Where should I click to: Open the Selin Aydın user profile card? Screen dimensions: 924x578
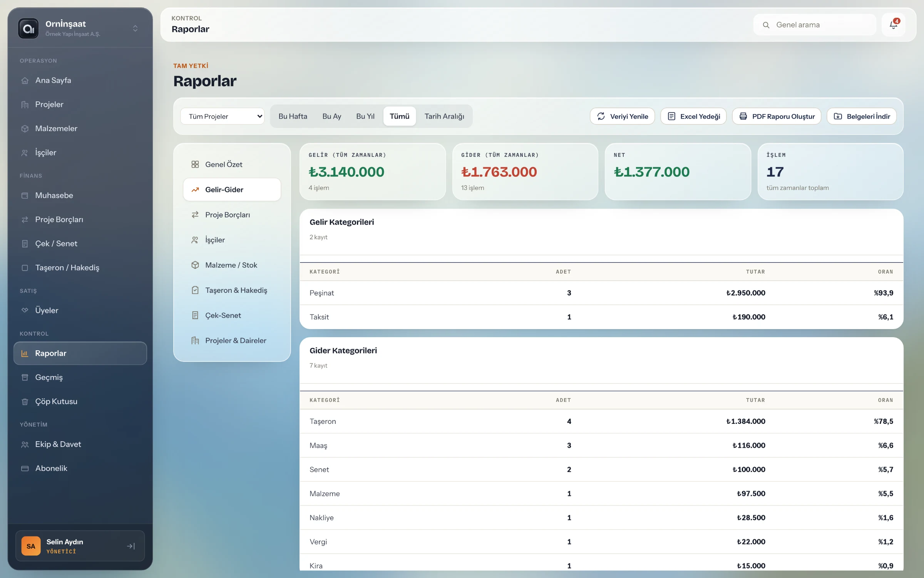(80, 546)
